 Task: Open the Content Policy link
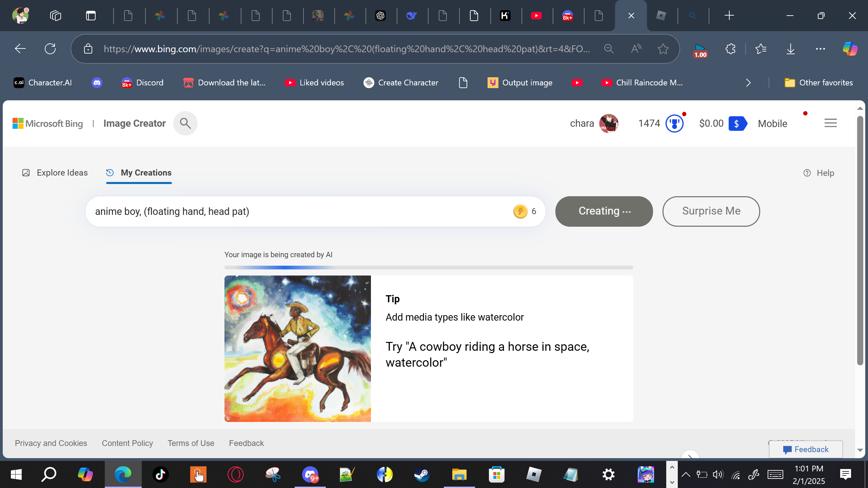tap(127, 443)
